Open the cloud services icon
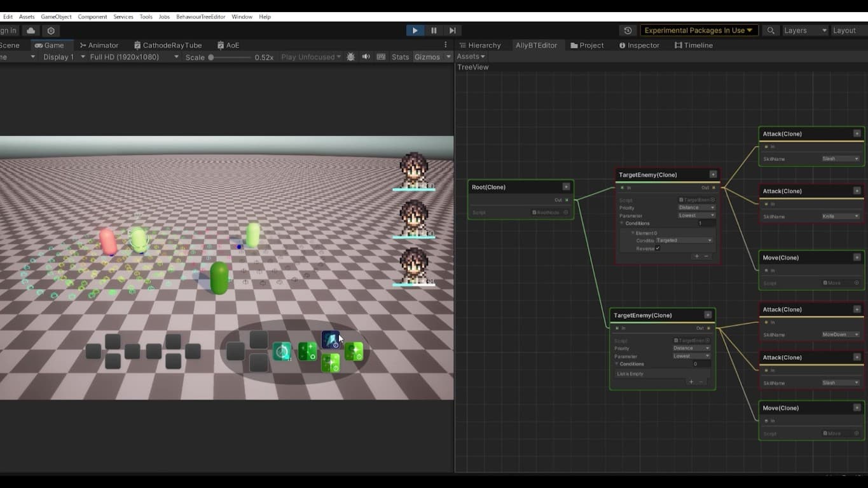This screenshot has width=868, height=488. (x=31, y=30)
